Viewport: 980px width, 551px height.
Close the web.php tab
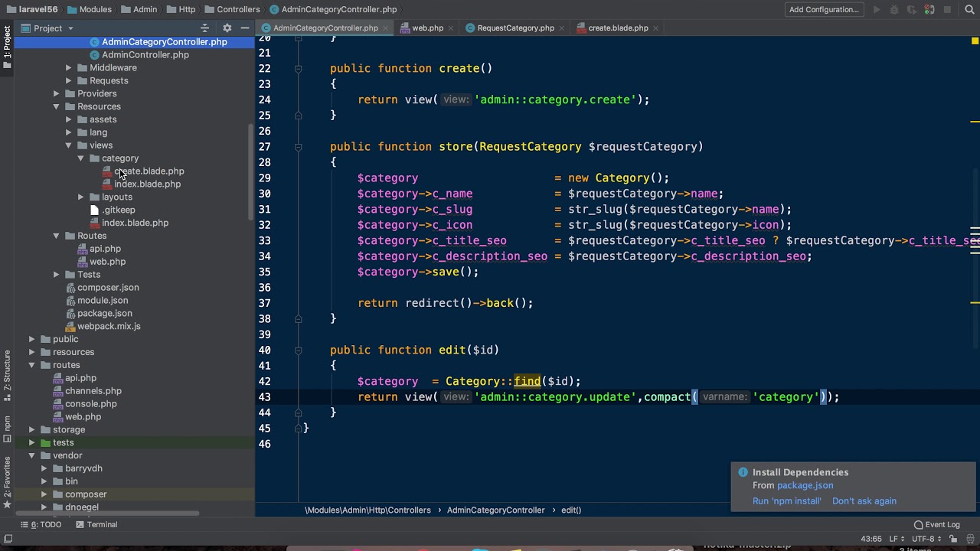[450, 28]
